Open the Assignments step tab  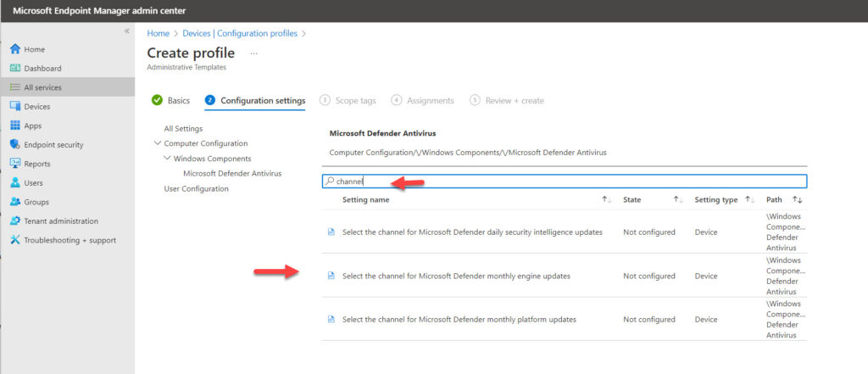(x=422, y=101)
